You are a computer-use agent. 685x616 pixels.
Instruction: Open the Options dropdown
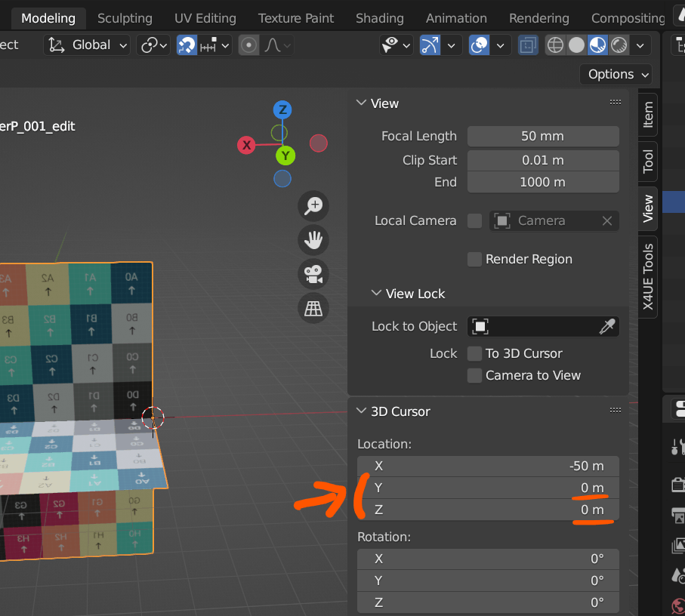point(616,74)
